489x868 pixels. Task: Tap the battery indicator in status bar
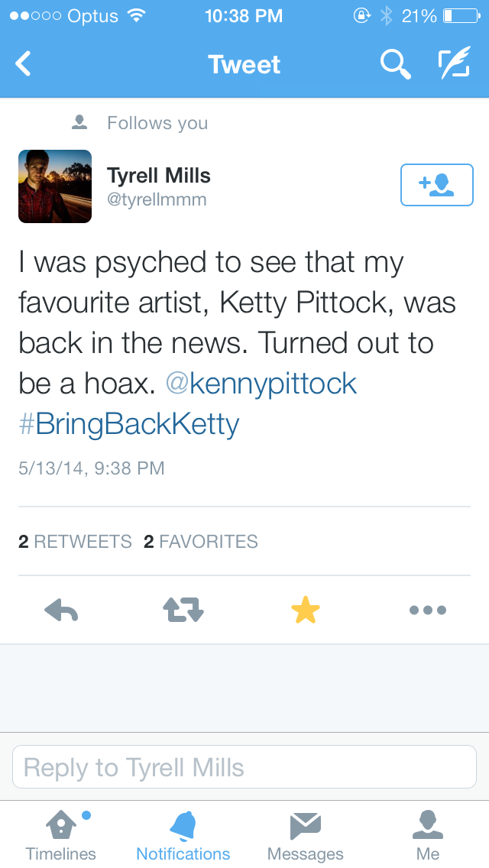(458, 15)
